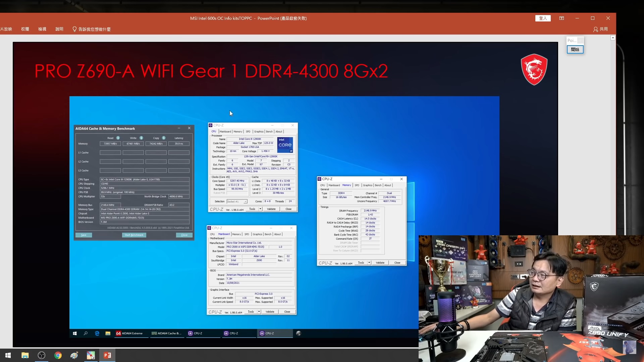Switch to SPD tab in Memory CPU-Z window

tap(357, 185)
